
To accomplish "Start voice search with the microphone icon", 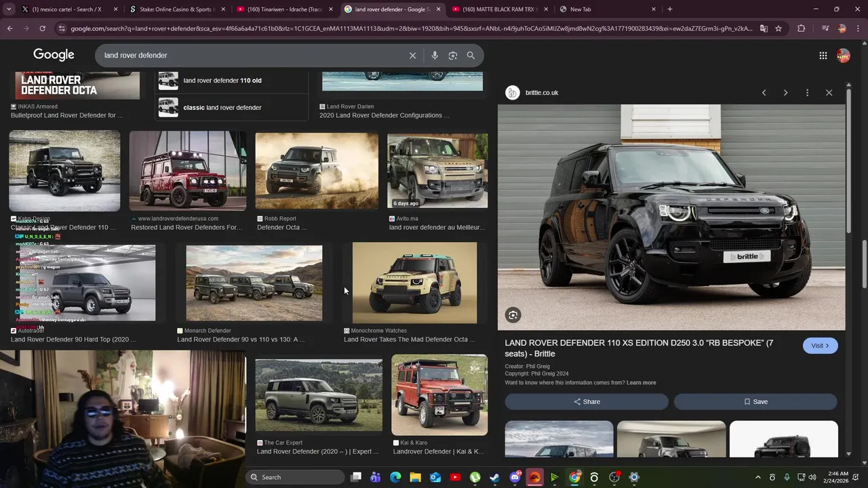I will (435, 56).
